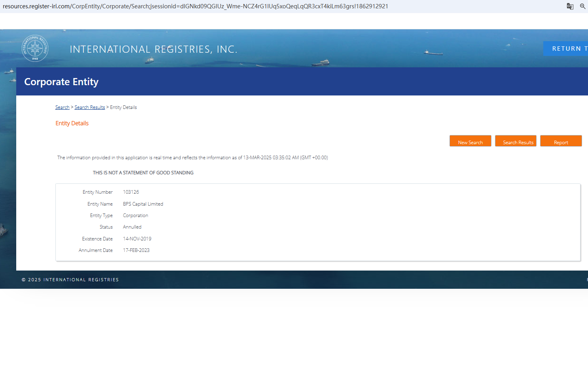Image resolution: width=588 pixels, height=387 pixels.
Task: Click the Entity Number field label
Action: 98,192
